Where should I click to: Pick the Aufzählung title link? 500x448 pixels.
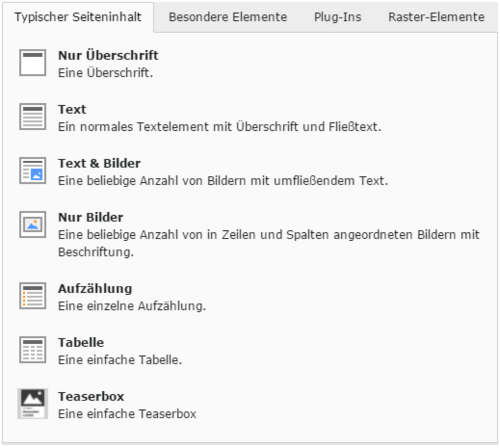pyautogui.click(x=95, y=289)
